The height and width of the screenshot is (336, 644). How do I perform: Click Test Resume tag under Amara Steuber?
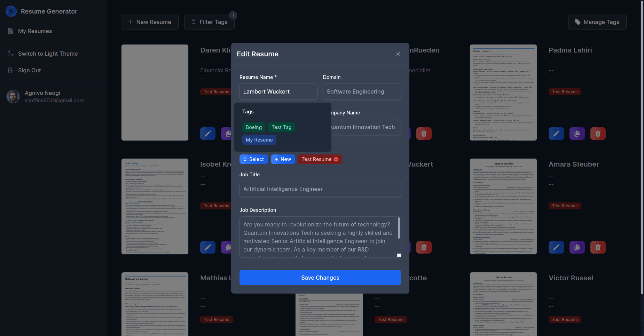(x=565, y=206)
